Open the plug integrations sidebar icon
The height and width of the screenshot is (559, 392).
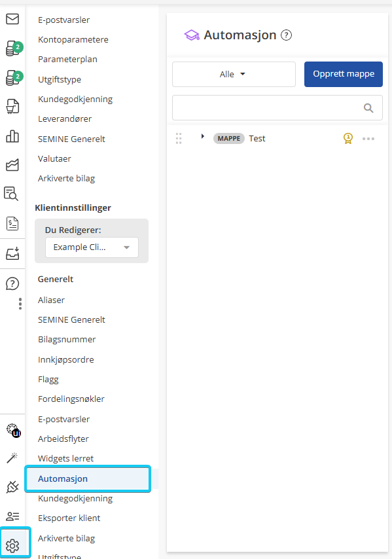(x=12, y=487)
